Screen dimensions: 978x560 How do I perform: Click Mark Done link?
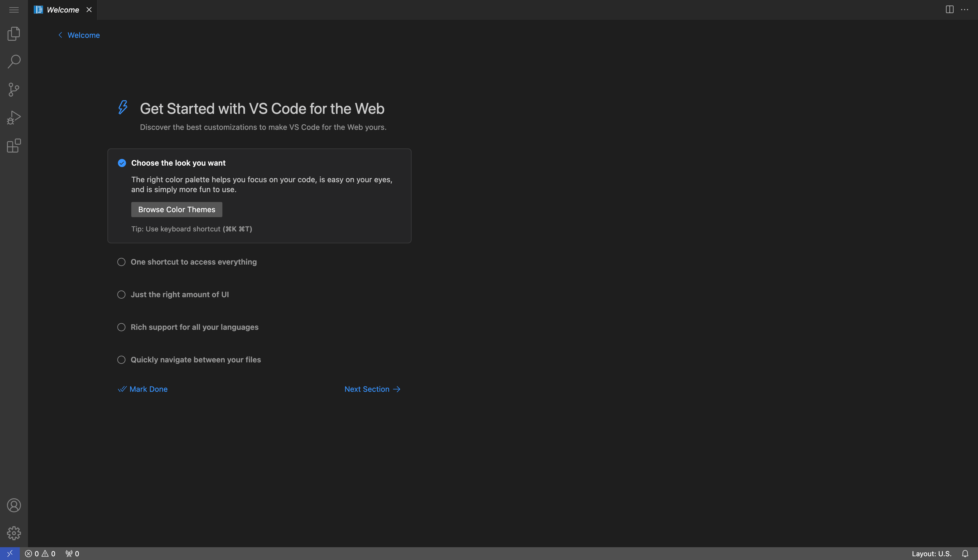pyautogui.click(x=143, y=389)
